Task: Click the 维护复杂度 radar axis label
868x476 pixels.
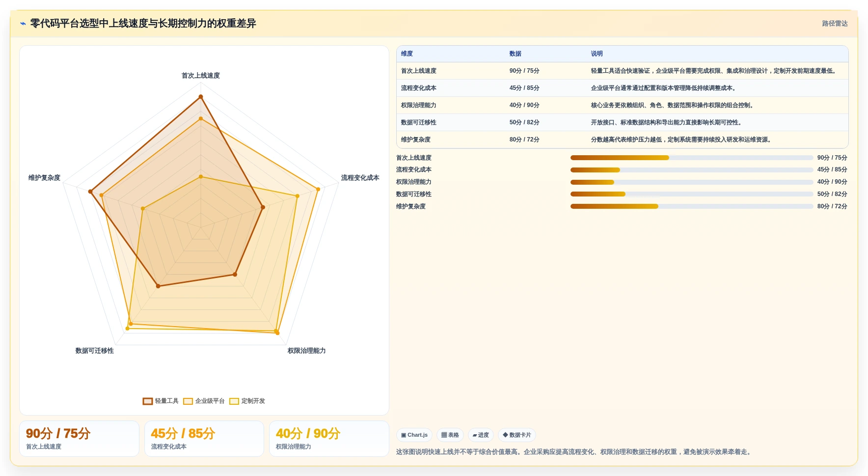Action: pyautogui.click(x=44, y=178)
